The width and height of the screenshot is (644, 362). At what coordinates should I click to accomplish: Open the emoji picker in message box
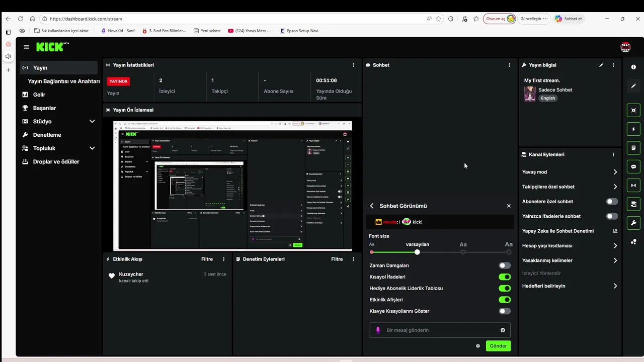(503, 330)
